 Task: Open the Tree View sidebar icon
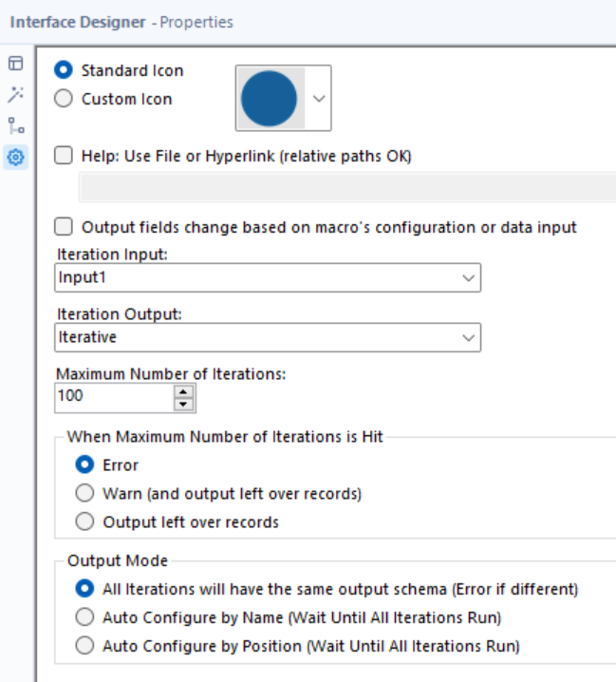[x=15, y=125]
